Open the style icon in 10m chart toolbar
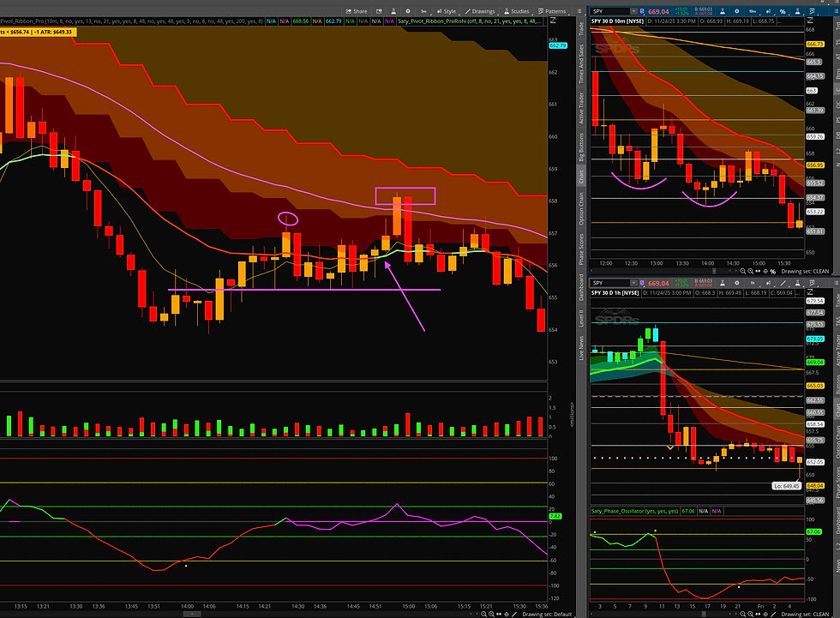This screenshot has width=840, height=618. 768,11
